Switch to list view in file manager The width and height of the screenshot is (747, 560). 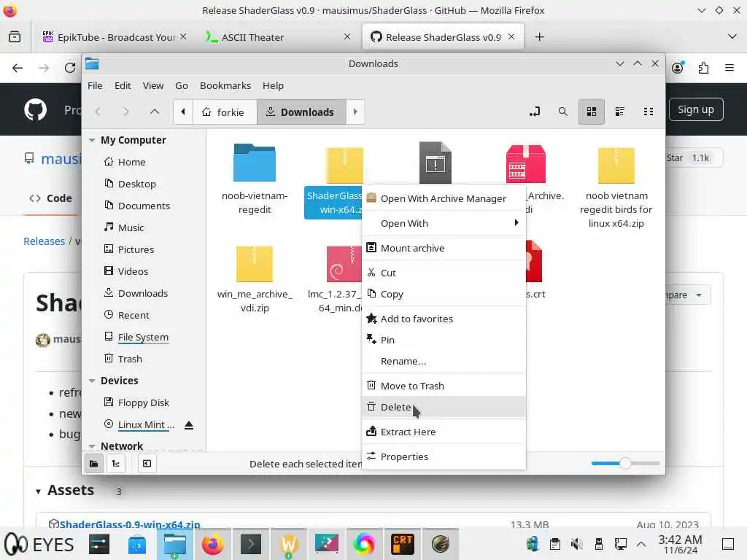tap(620, 112)
